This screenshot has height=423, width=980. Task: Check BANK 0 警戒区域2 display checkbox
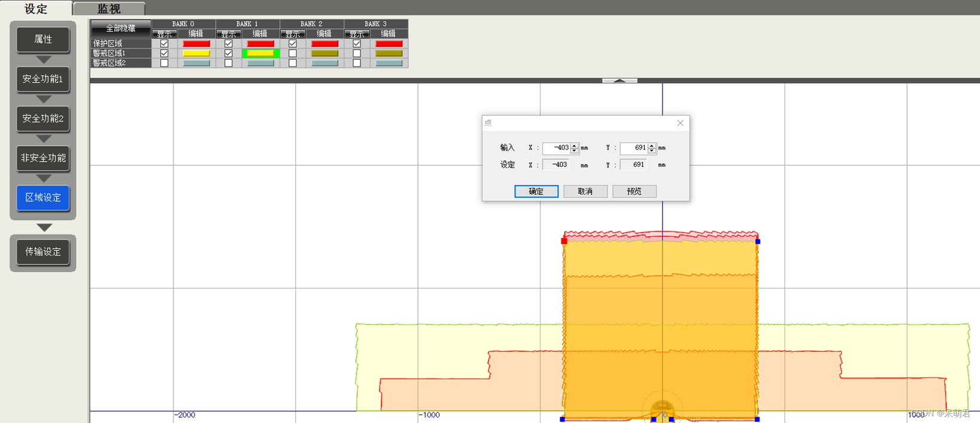164,63
